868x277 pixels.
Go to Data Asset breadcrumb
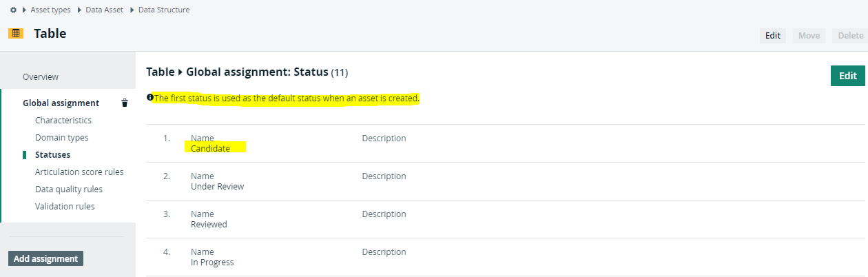point(105,10)
